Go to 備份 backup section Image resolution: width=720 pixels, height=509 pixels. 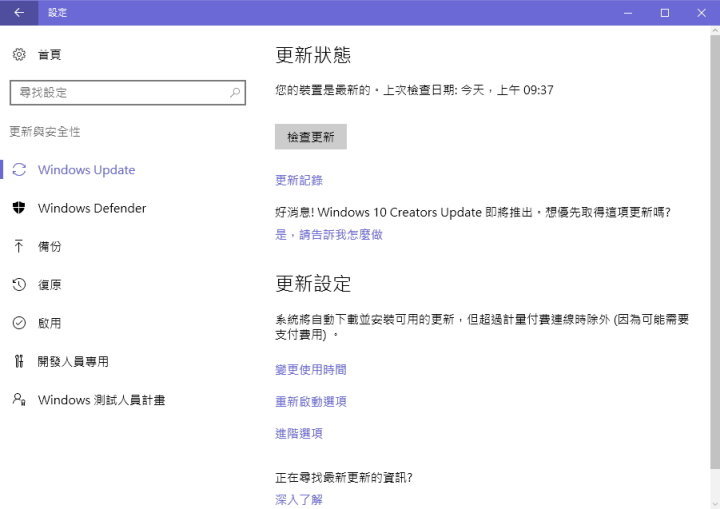coord(49,246)
